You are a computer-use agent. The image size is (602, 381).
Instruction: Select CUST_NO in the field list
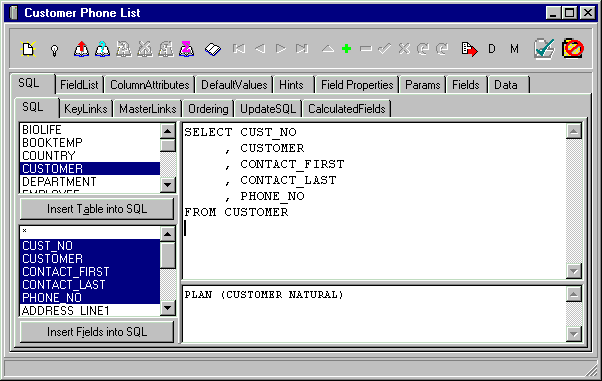pos(90,246)
